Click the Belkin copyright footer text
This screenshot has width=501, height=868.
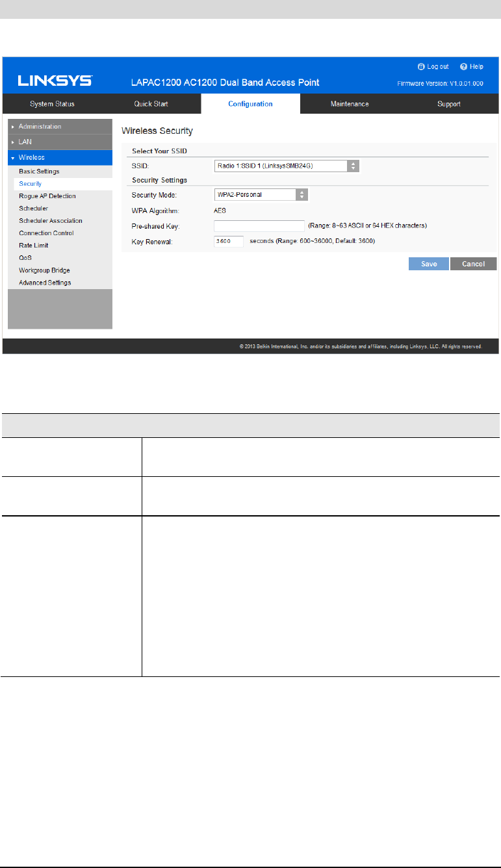361,347
